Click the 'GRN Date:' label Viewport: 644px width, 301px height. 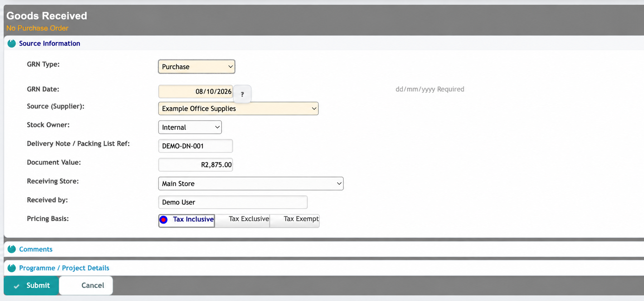43,89
